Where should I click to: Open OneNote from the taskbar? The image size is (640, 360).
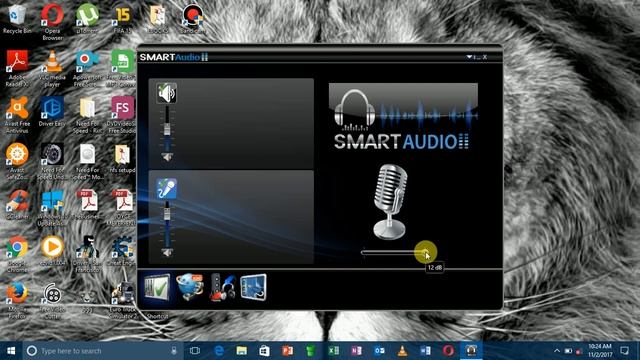pyautogui.click(x=356, y=351)
